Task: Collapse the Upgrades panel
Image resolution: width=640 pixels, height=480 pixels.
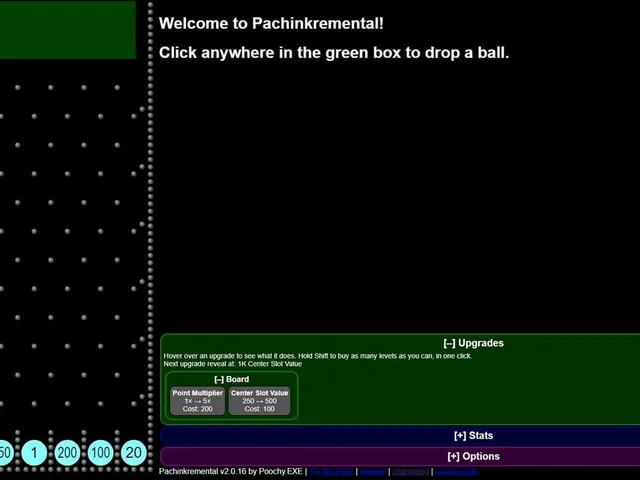Action: point(473,343)
